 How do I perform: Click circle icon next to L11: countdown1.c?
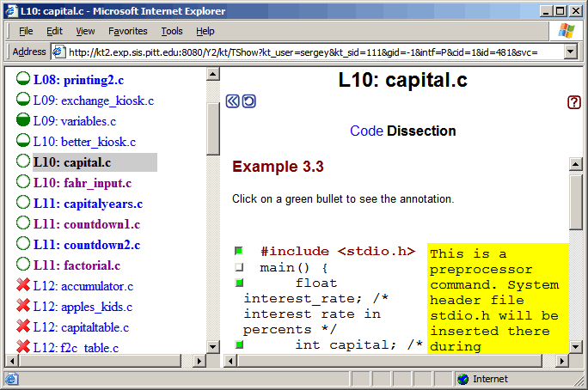coord(23,222)
